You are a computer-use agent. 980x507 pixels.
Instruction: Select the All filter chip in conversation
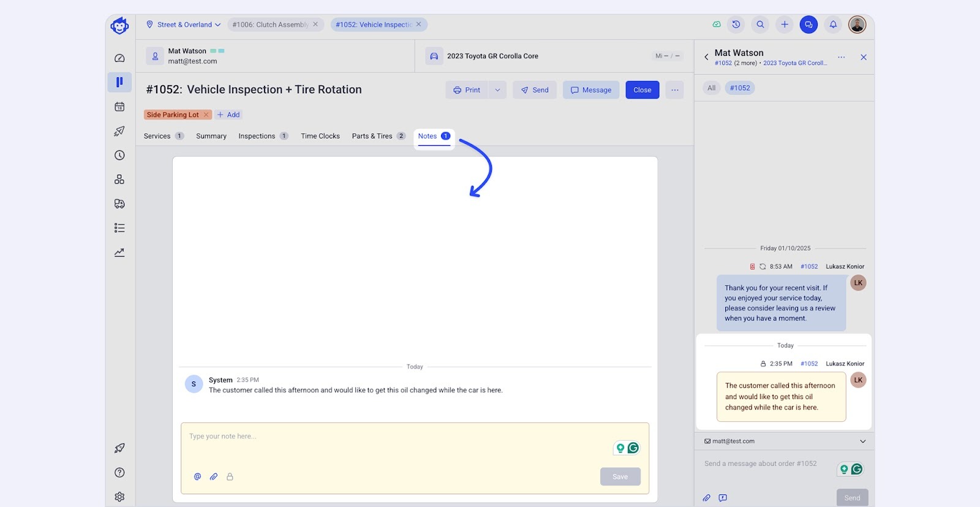711,88
